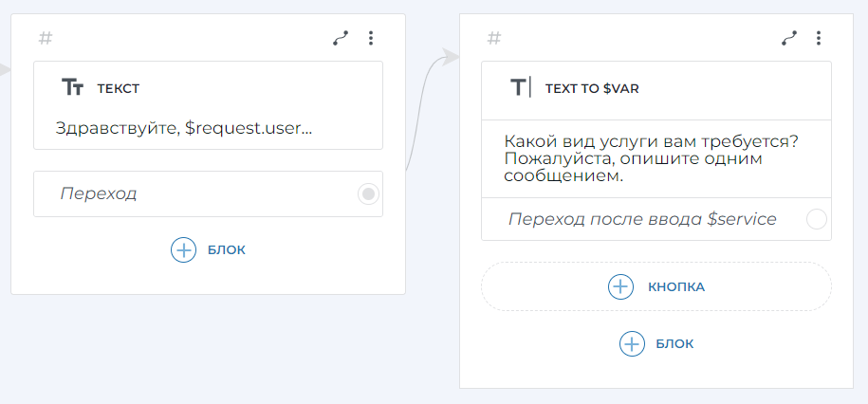The height and width of the screenshot is (404, 868).
Task: Click the plus icon next to БЛОК in left card
Action: [x=182, y=249]
